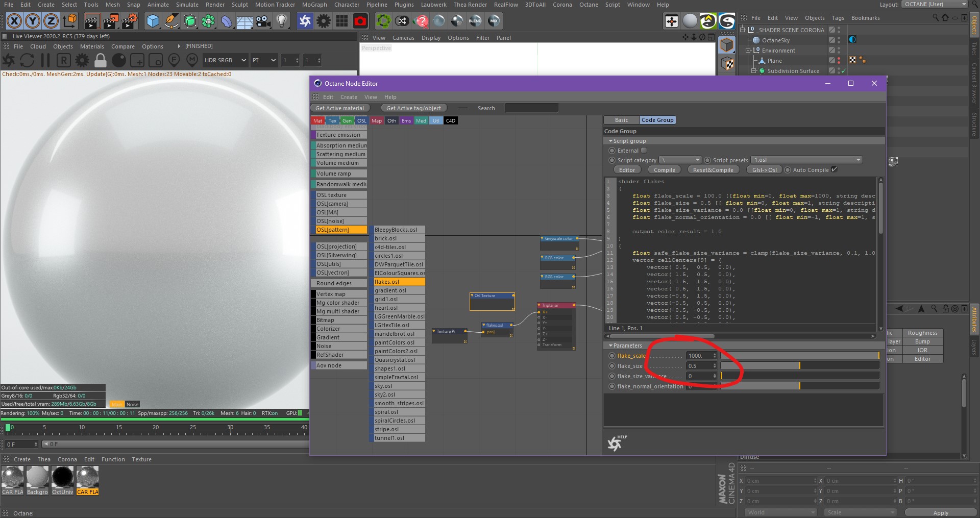Collapse the Parameters section
The height and width of the screenshot is (518, 980).
coord(610,346)
